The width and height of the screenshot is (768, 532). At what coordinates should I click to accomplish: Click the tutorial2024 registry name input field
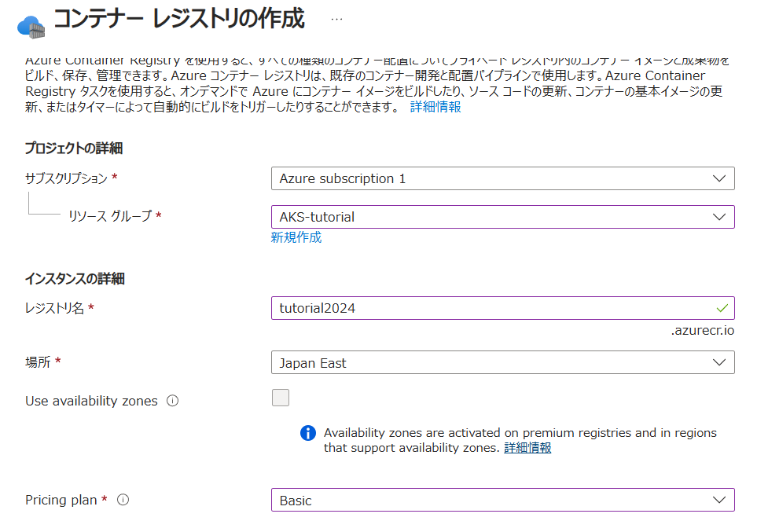[x=502, y=308]
